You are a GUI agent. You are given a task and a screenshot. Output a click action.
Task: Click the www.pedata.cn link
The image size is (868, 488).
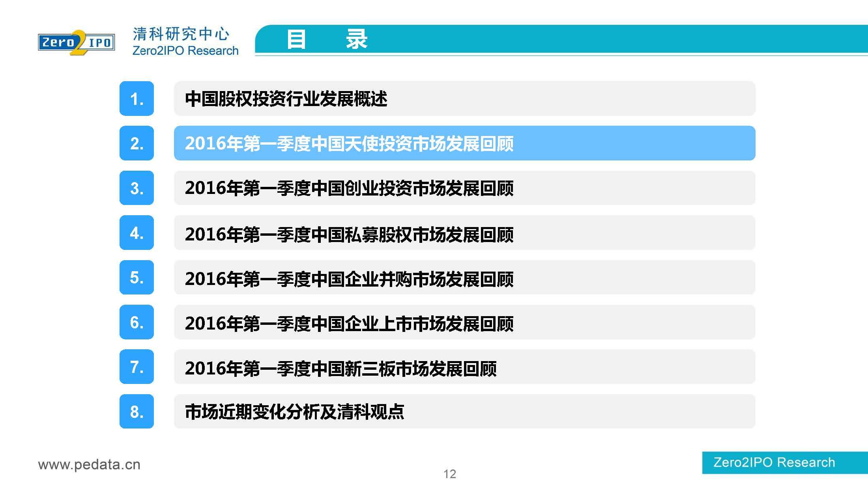click(x=89, y=464)
